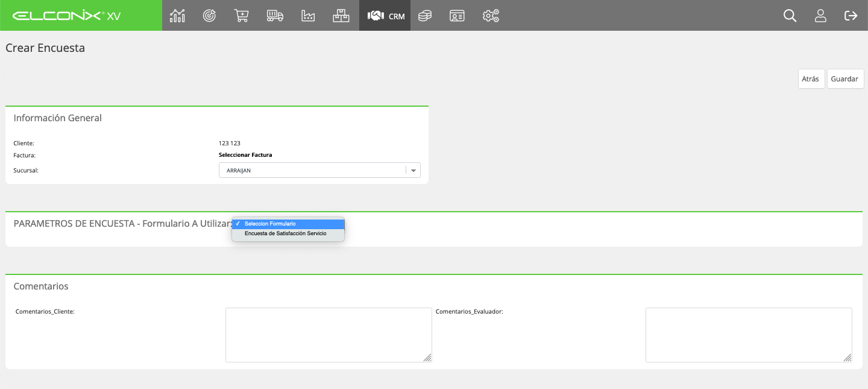Open the target goals module icon
This screenshot has height=389, width=868.
[209, 16]
